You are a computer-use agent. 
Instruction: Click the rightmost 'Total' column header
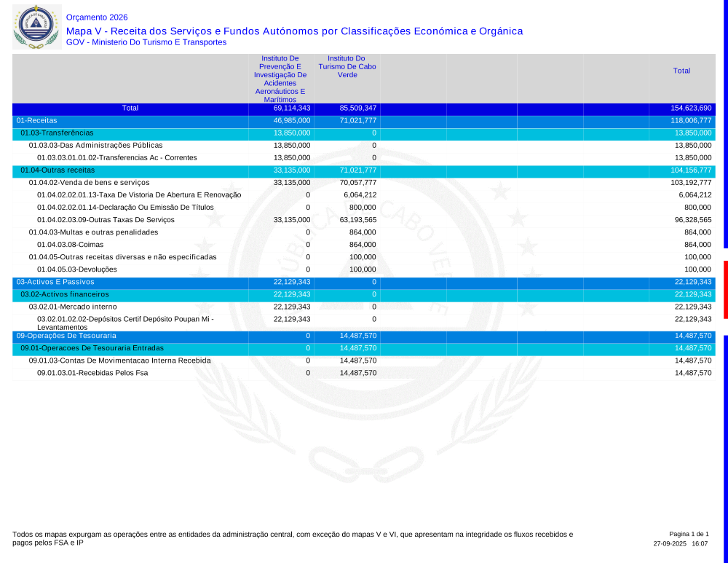[x=681, y=71]
